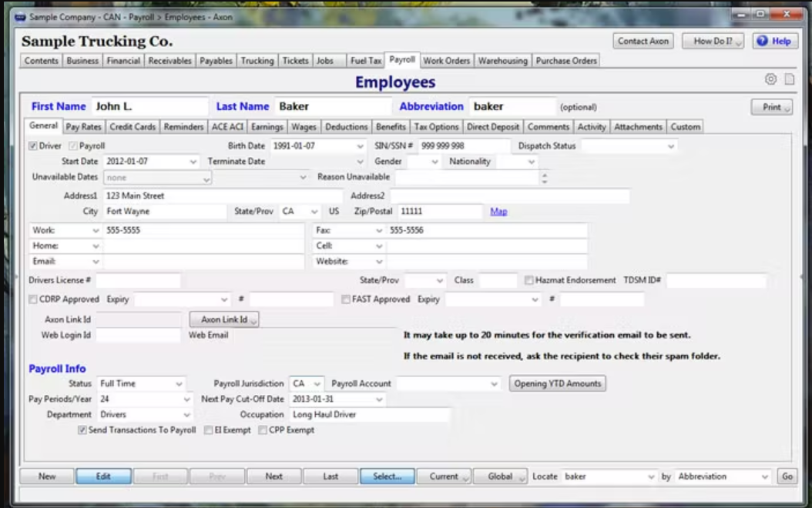Toggle the CPP Exempt checkbox
This screenshot has width=812, height=508.
point(261,429)
